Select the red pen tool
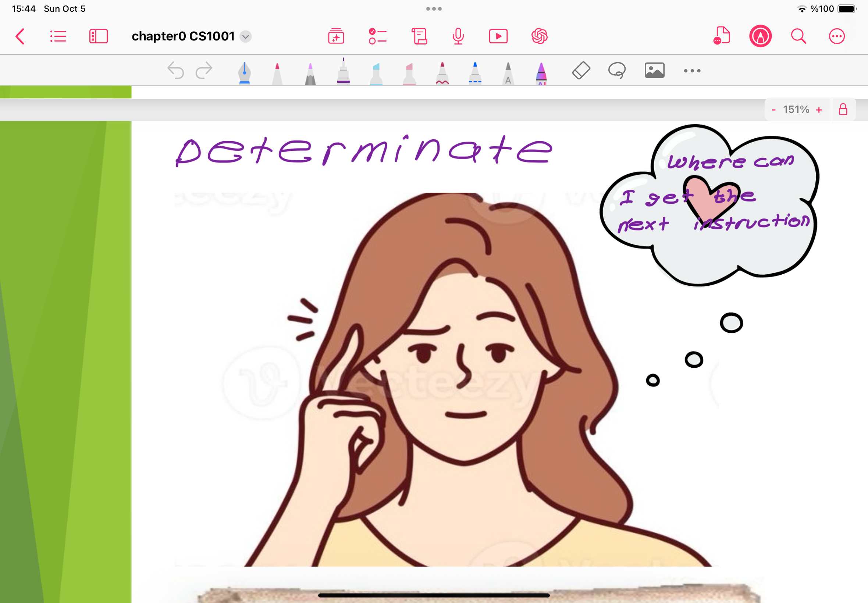 [x=277, y=73]
